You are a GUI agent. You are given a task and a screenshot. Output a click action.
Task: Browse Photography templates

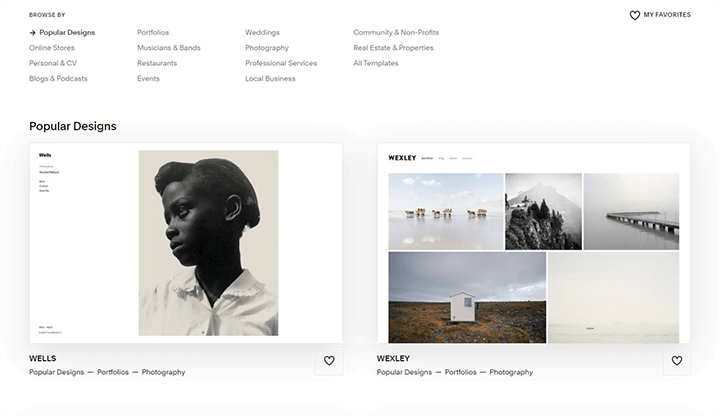[267, 48]
